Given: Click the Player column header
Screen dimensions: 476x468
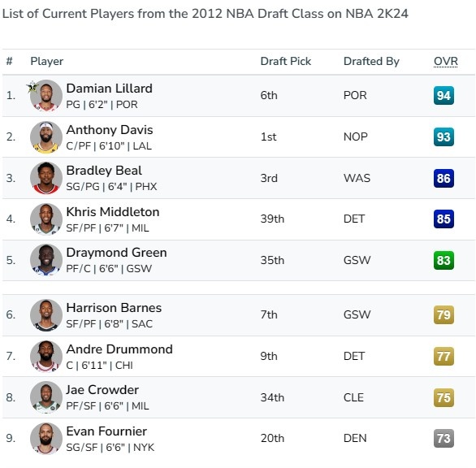Looking at the screenshot, I should click(x=47, y=62).
